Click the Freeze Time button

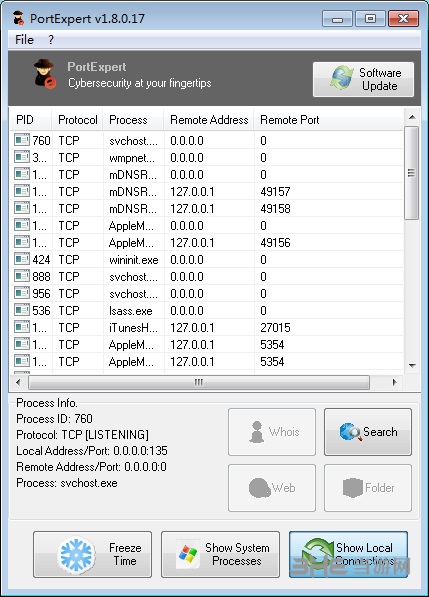coord(92,554)
